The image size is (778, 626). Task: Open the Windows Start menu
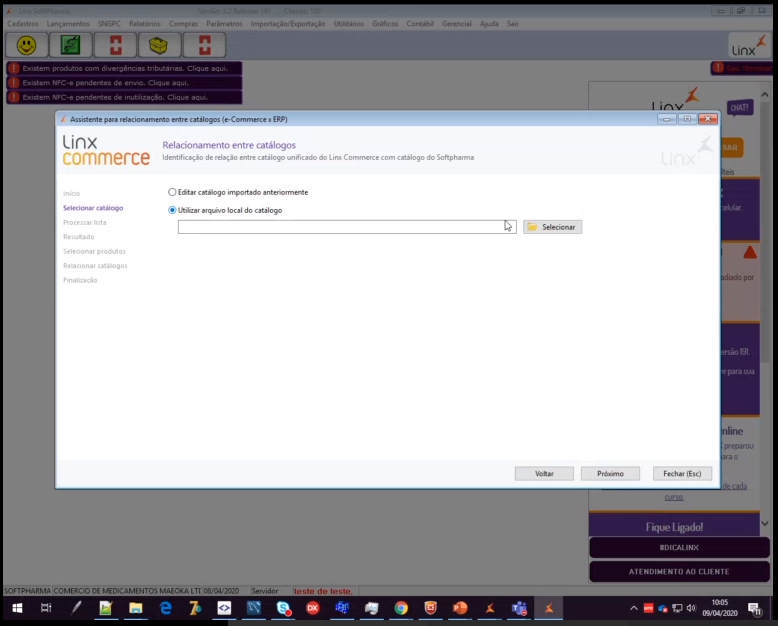(x=17, y=608)
